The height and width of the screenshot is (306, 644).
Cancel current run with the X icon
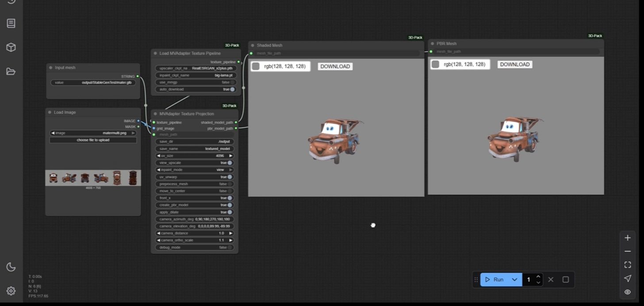point(551,279)
